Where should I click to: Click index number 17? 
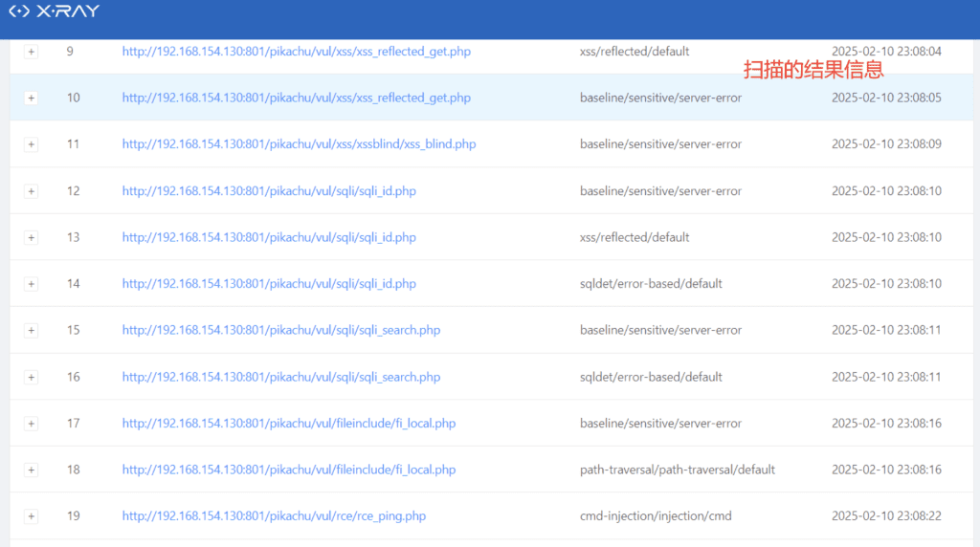pyautogui.click(x=73, y=423)
